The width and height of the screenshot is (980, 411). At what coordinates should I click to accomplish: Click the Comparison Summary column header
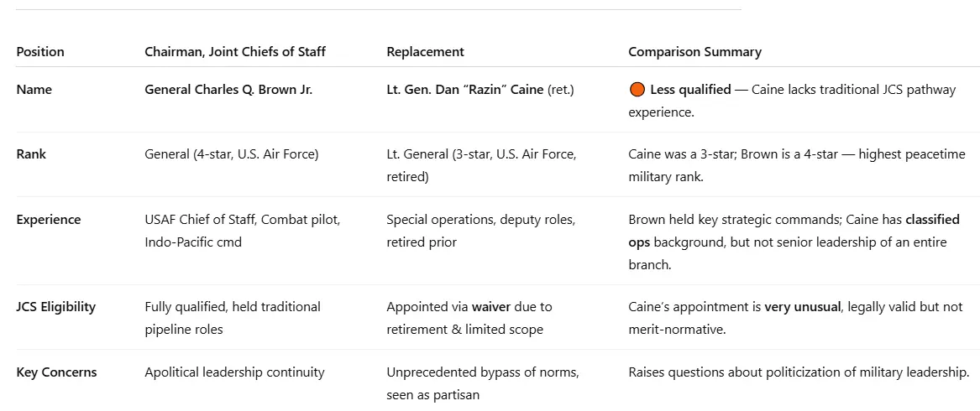coord(694,52)
